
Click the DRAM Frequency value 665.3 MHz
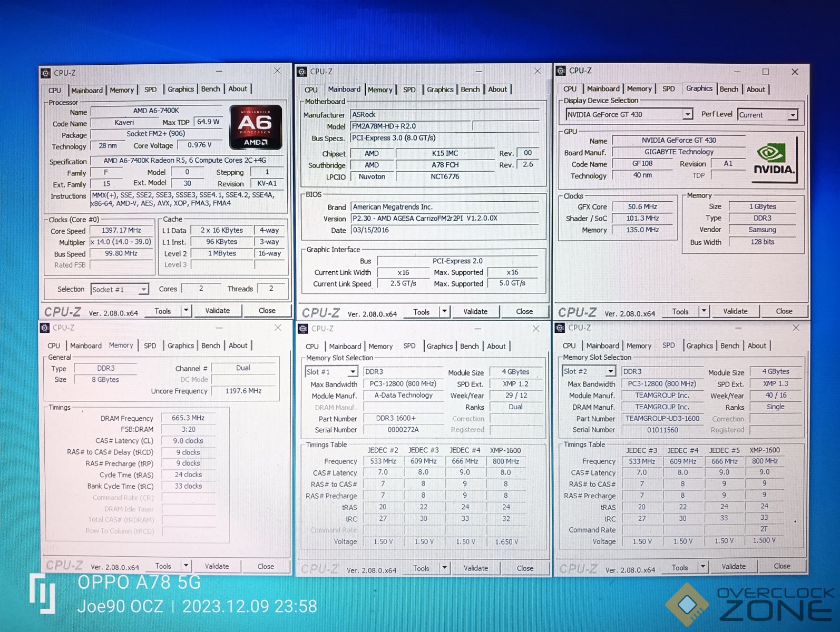[x=188, y=418]
